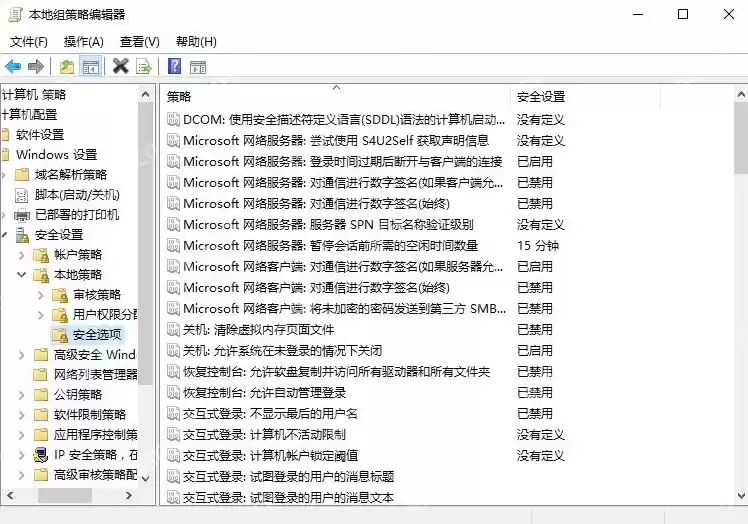748x524 pixels.
Task: Click the tree pane horizontal scrollbar thumb
Action: pos(65,496)
